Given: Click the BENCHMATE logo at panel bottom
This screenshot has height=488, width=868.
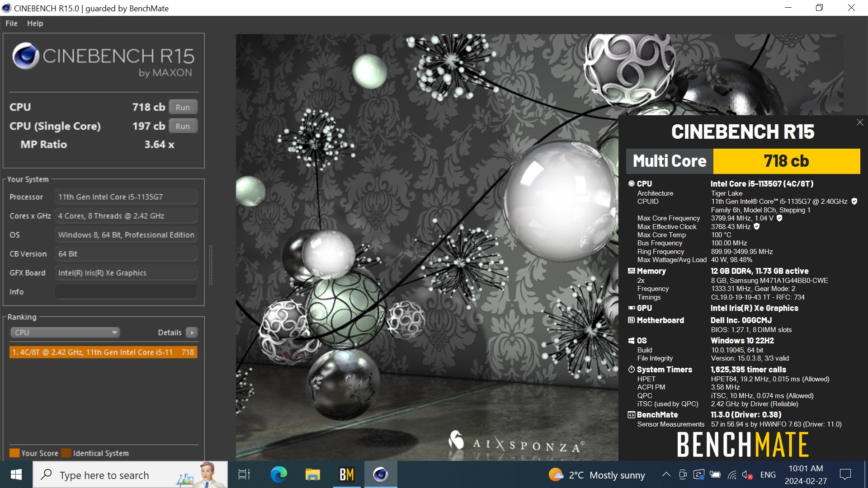Looking at the screenshot, I should pyautogui.click(x=743, y=445).
